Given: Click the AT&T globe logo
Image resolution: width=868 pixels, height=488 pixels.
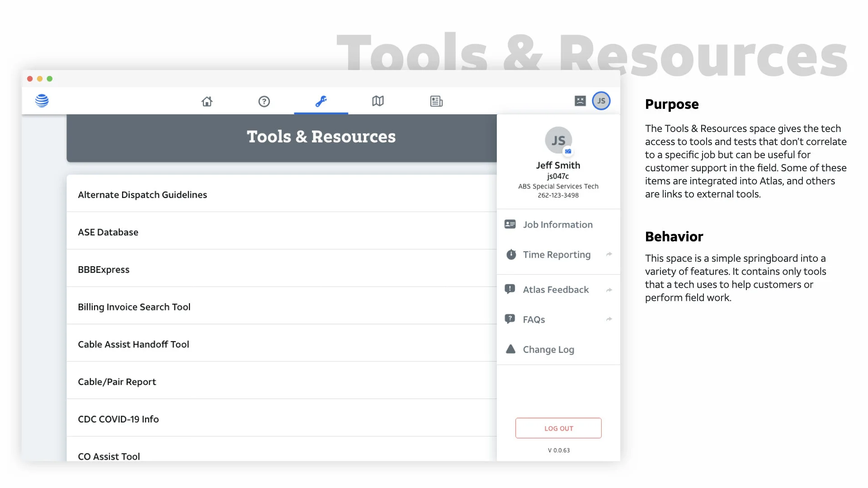Looking at the screenshot, I should (x=42, y=100).
